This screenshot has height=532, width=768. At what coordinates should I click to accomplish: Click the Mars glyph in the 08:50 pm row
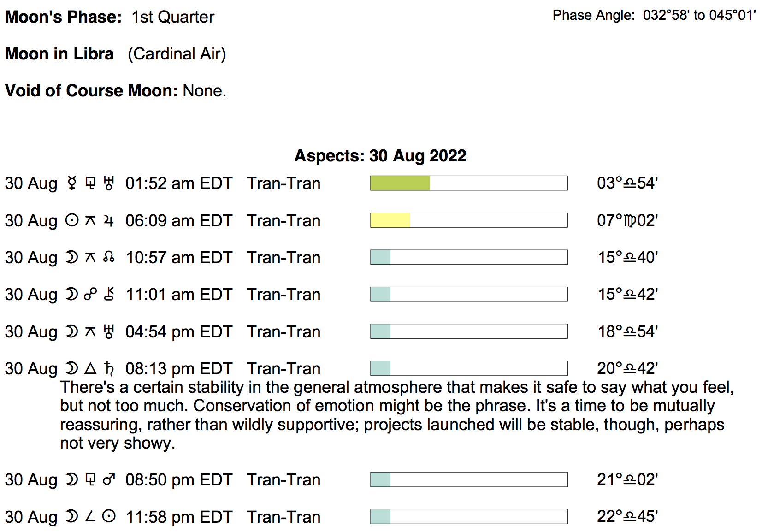pyautogui.click(x=109, y=479)
